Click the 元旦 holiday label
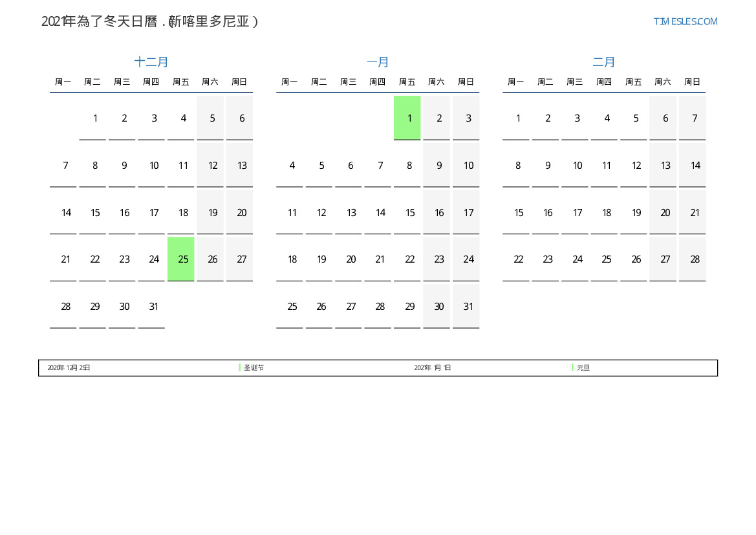This screenshot has width=756, height=535. (x=583, y=368)
